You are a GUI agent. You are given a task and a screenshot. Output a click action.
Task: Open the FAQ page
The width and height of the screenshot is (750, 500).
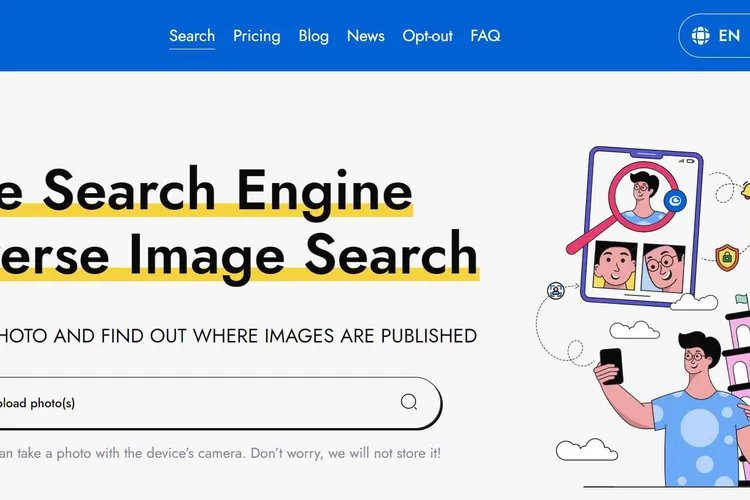point(485,36)
